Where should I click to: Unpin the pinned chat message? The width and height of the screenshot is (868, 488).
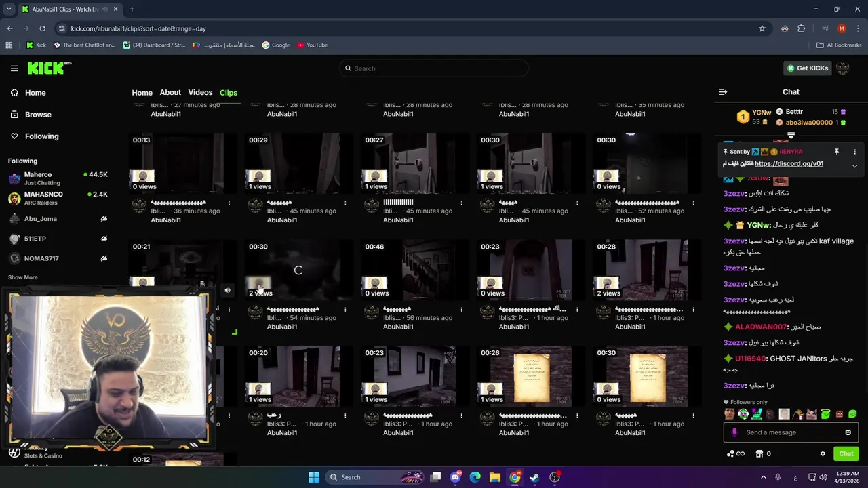(x=837, y=152)
